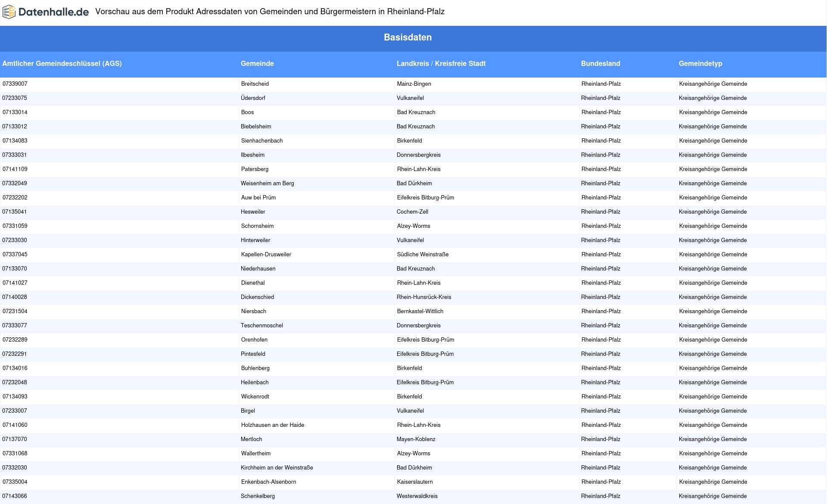Click the Kirchheim an der Weinstraße cell

[317, 468]
